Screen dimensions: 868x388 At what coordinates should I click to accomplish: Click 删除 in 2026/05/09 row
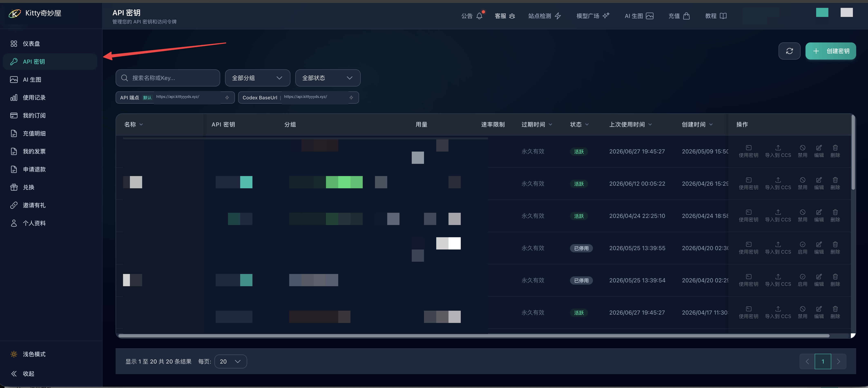(835, 151)
